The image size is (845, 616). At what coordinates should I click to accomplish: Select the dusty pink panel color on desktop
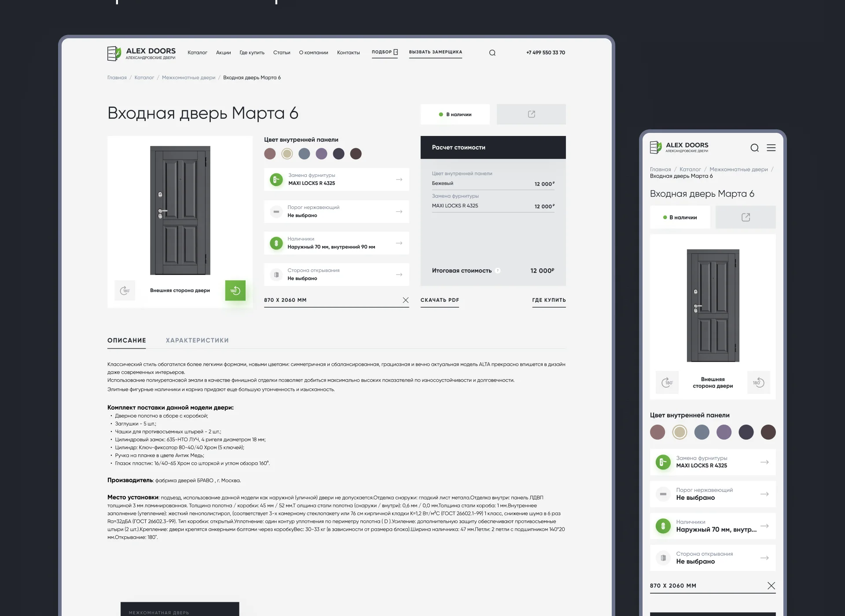tap(270, 154)
